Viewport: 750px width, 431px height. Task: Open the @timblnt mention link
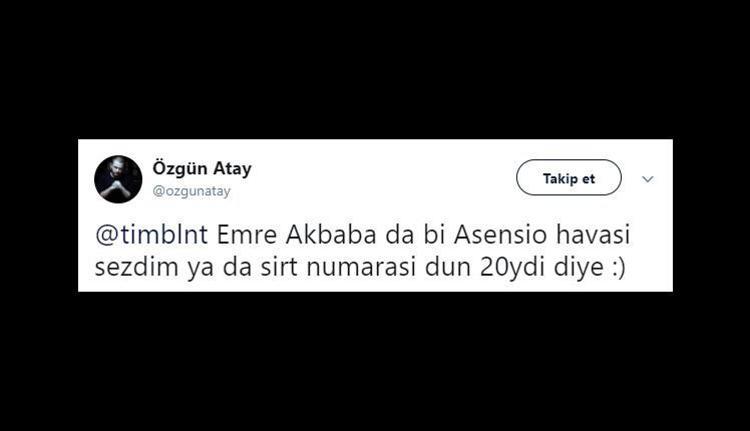click(152, 235)
